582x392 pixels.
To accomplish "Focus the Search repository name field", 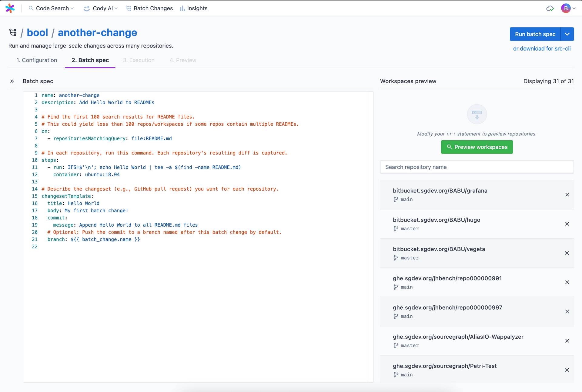I will pos(477,167).
